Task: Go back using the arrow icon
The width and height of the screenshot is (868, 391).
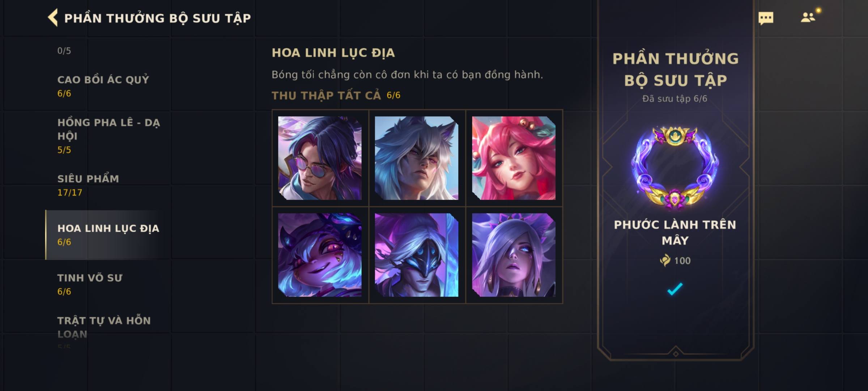Action: point(53,18)
